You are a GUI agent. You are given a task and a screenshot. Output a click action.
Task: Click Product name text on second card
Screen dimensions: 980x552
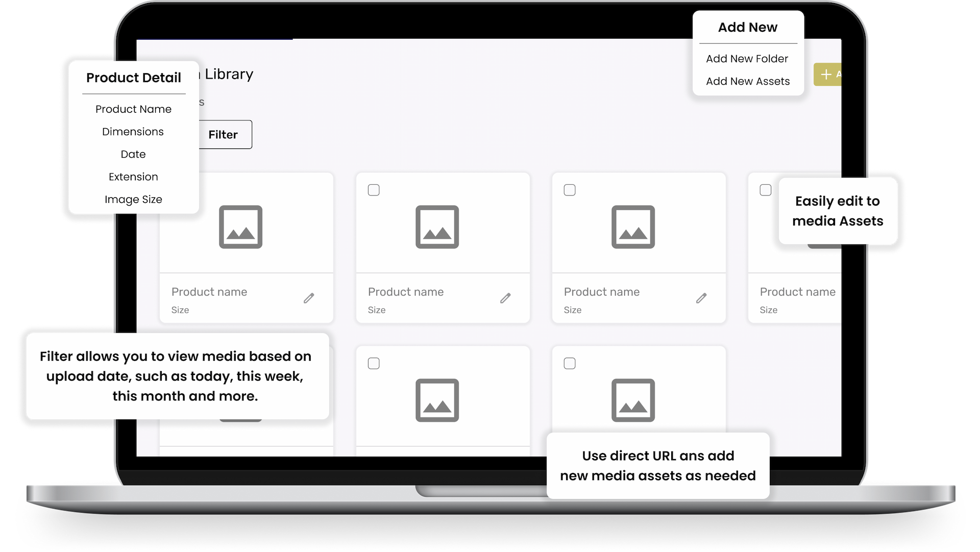pos(406,292)
